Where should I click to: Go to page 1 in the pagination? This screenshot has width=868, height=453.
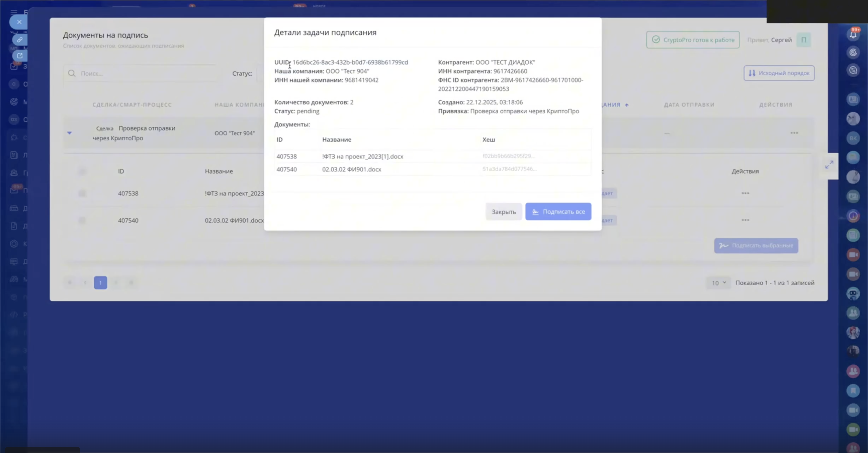100,283
